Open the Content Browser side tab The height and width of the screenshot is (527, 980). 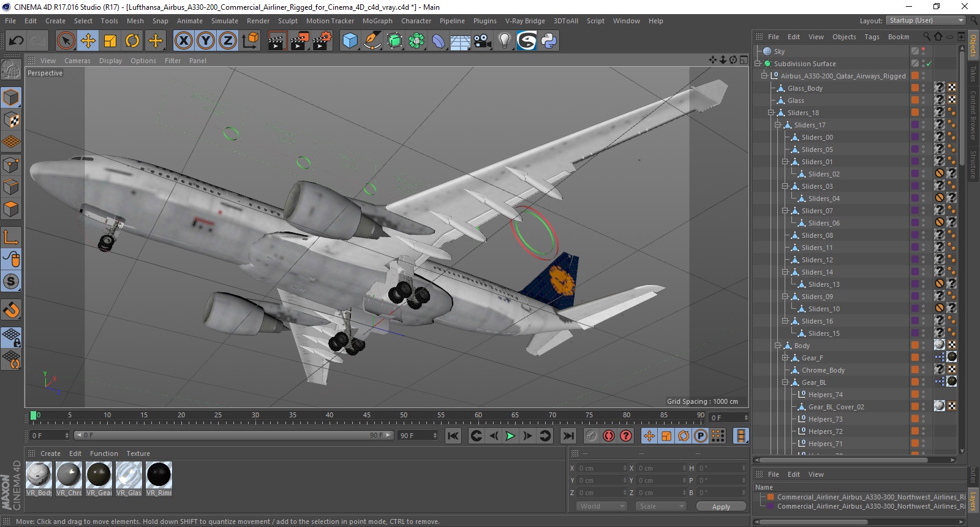tap(973, 115)
